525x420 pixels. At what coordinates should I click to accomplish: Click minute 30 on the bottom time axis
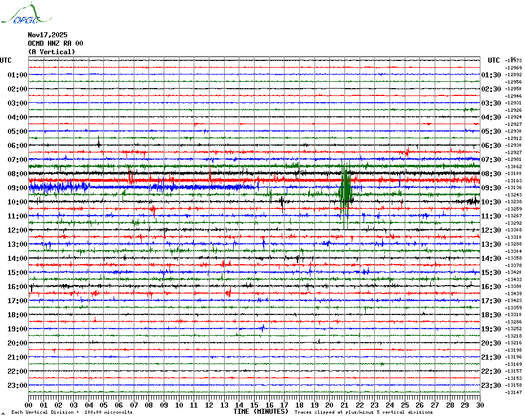click(479, 405)
